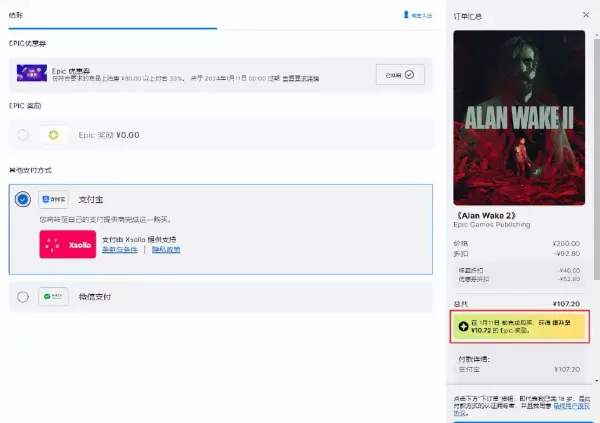Click the checkmark circle icon on coupon button
The width and height of the screenshot is (600, 423).
tap(409, 75)
